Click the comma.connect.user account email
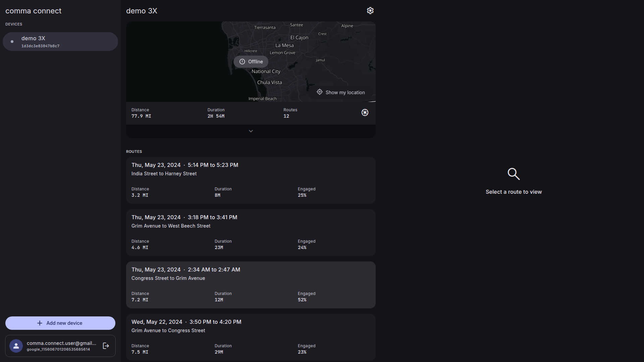644x362 pixels. [61, 343]
